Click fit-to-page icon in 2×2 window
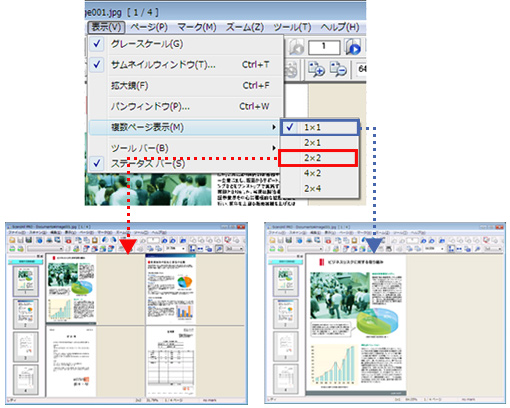Screen dimensions: 510x408 click(192, 249)
